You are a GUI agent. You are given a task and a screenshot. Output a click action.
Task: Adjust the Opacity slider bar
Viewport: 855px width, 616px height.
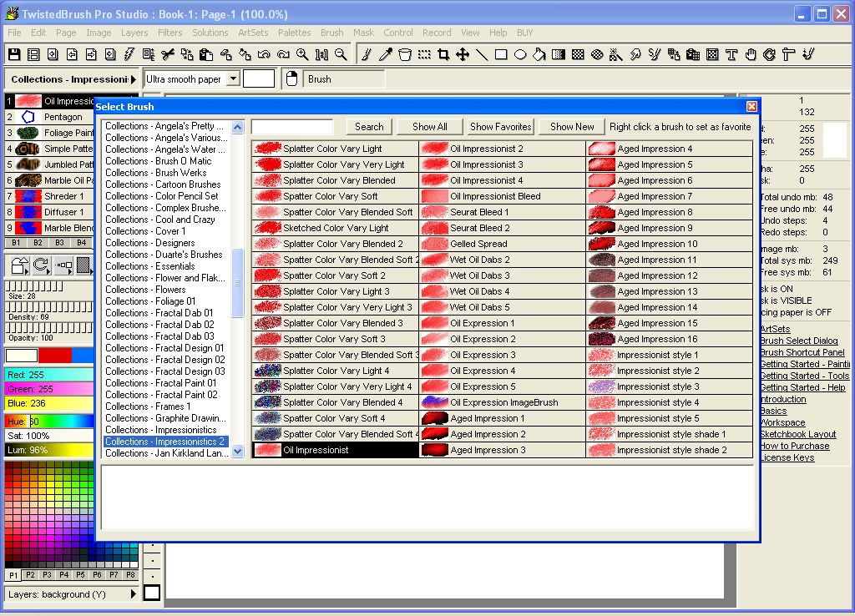pos(49,328)
